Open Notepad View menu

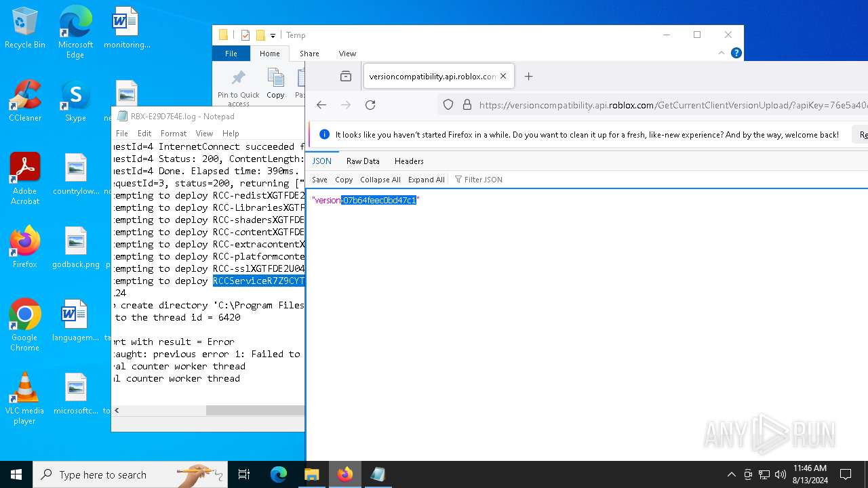pyautogui.click(x=204, y=134)
